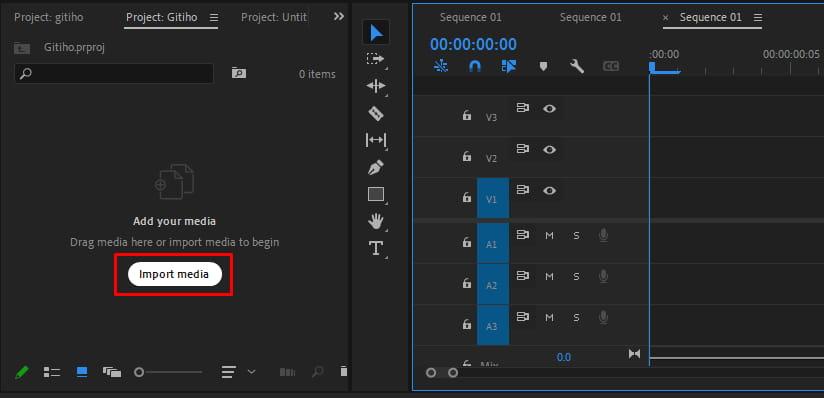
Task: Click Automate to Sequence icon
Action: (x=287, y=372)
